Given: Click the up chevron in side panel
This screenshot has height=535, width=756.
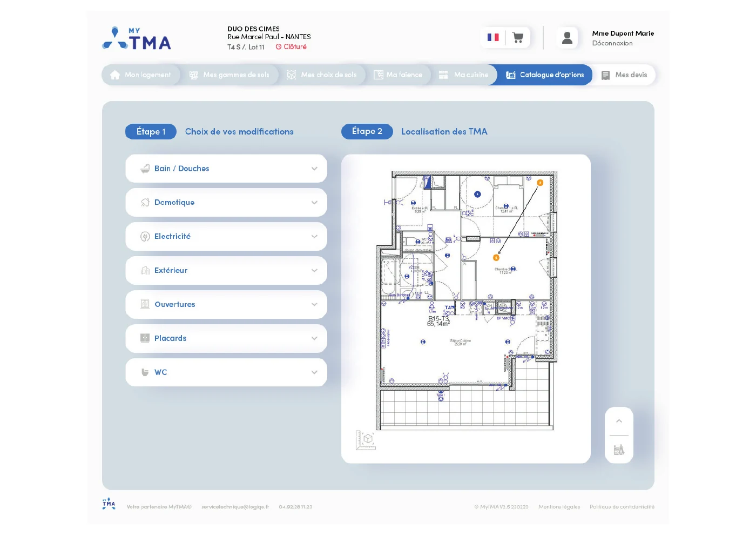Looking at the screenshot, I should 619,421.
